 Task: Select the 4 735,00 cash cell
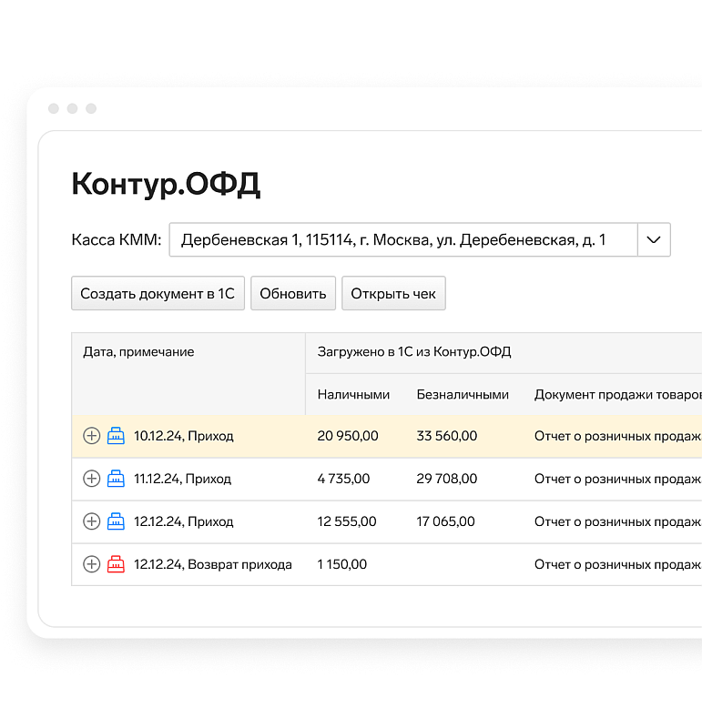coord(343,479)
